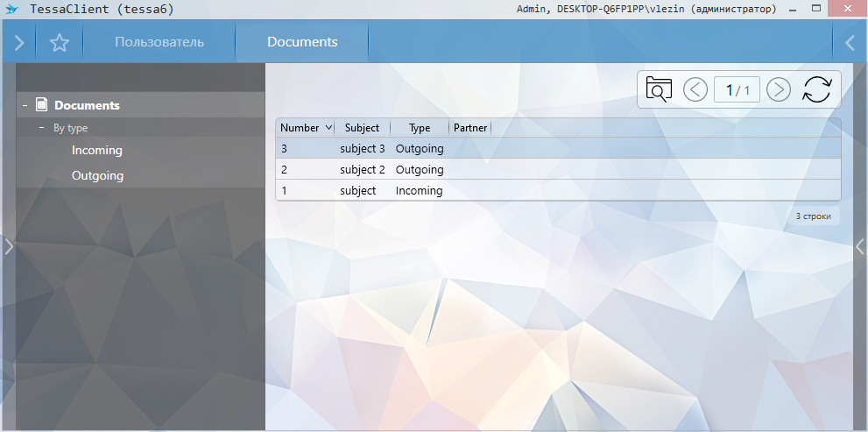868x432 pixels.
Task: Select Incoming in the document tree
Action: pos(96,151)
